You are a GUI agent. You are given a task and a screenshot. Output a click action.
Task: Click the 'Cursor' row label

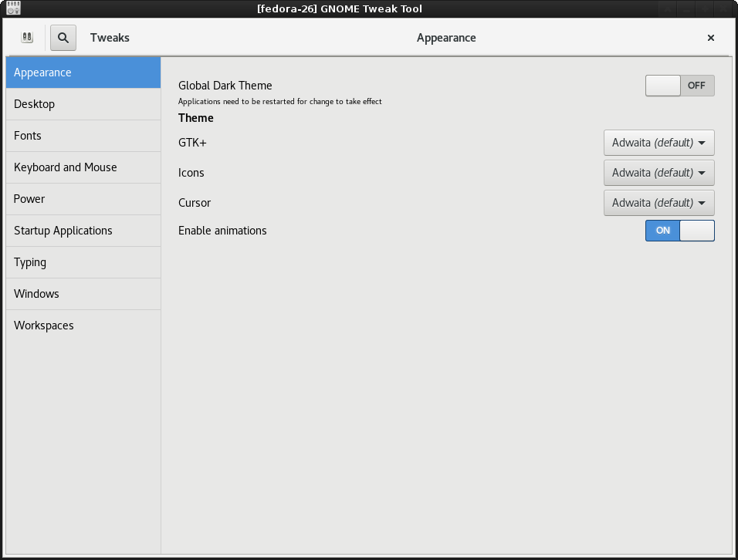pyautogui.click(x=195, y=203)
